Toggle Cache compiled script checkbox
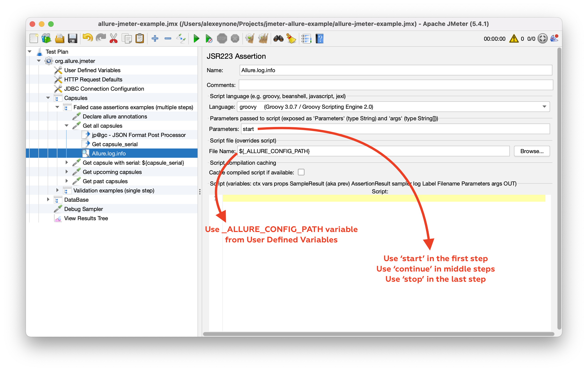 click(301, 173)
